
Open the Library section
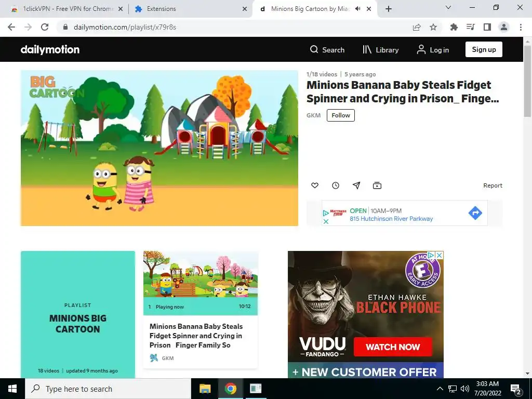[380, 50]
